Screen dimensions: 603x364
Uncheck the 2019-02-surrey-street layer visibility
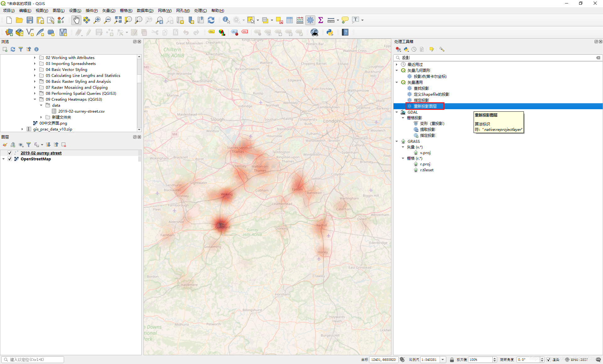point(10,153)
